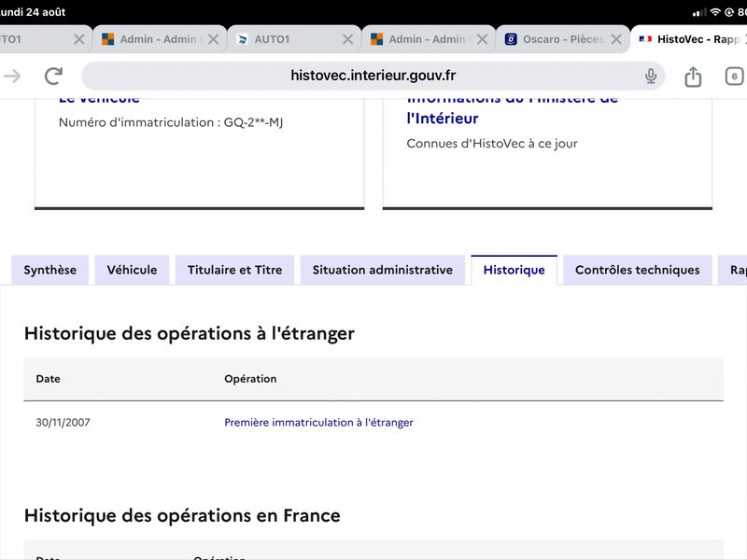Open the Synthèse tab

(x=50, y=270)
